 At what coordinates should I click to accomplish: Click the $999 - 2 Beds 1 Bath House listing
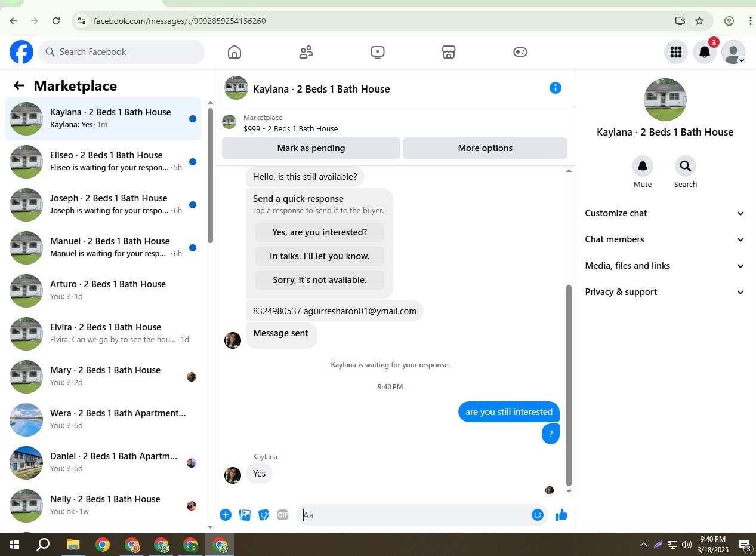pyautogui.click(x=291, y=128)
